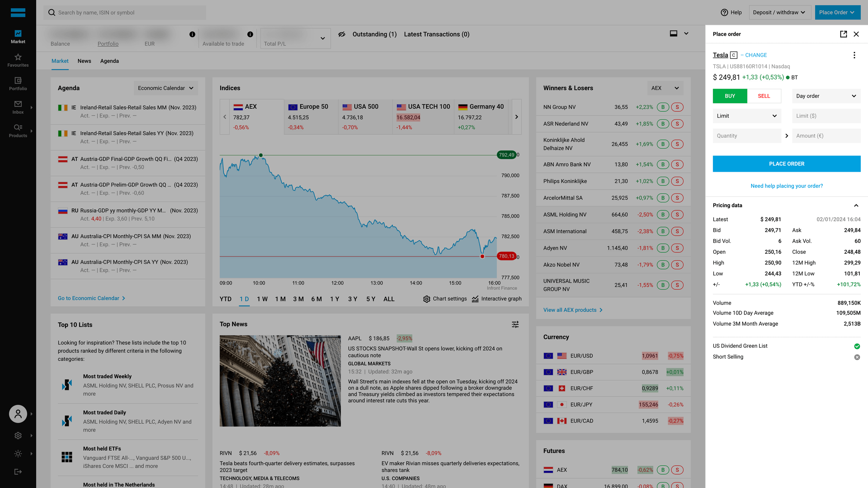The image size is (868, 488).
Task: Click info icon next to EUR balance
Action: pos(192,34)
